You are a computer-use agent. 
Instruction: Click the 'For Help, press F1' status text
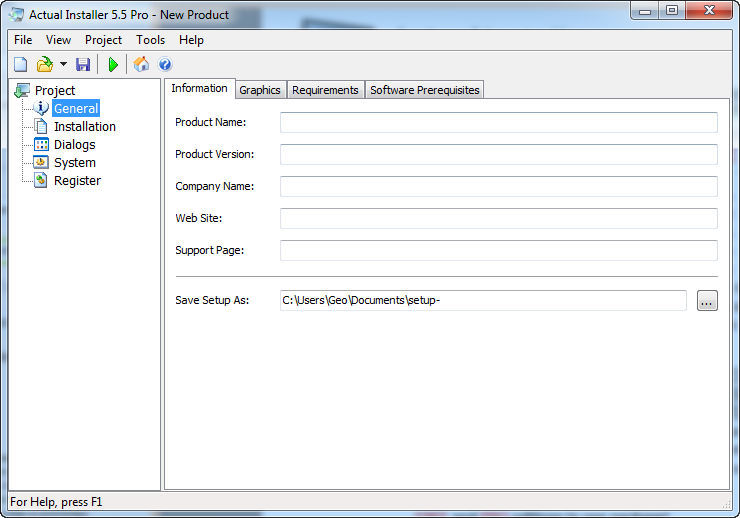(x=56, y=502)
